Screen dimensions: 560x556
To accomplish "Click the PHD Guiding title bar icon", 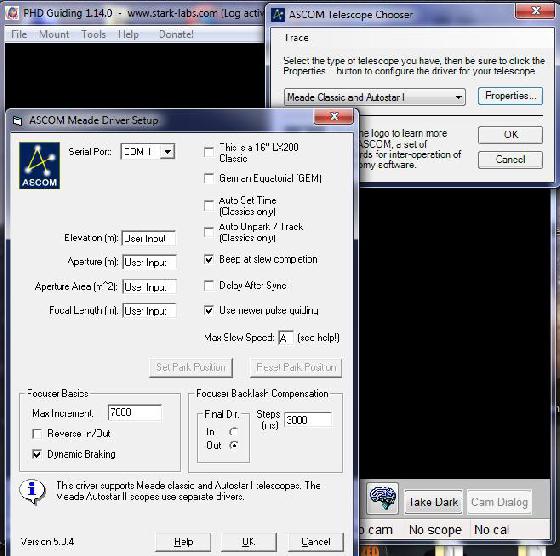I will click(12, 13).
